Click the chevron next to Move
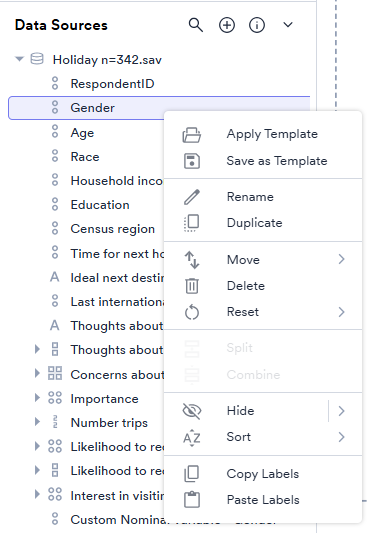 click(x=341, y=259)
